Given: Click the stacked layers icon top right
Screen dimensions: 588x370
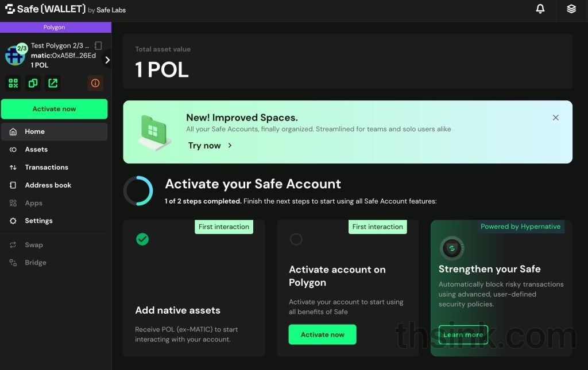Looking at the screenshot, I should tap(571, 9).
